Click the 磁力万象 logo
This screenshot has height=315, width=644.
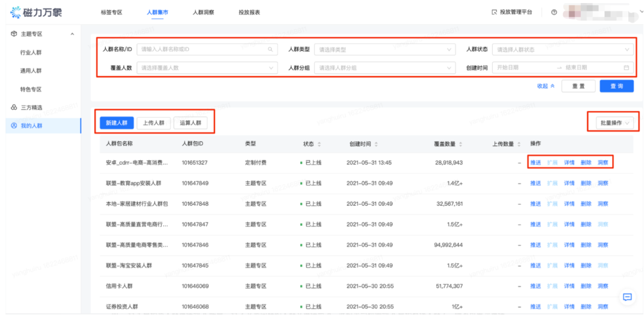click(x=36, y=12)
